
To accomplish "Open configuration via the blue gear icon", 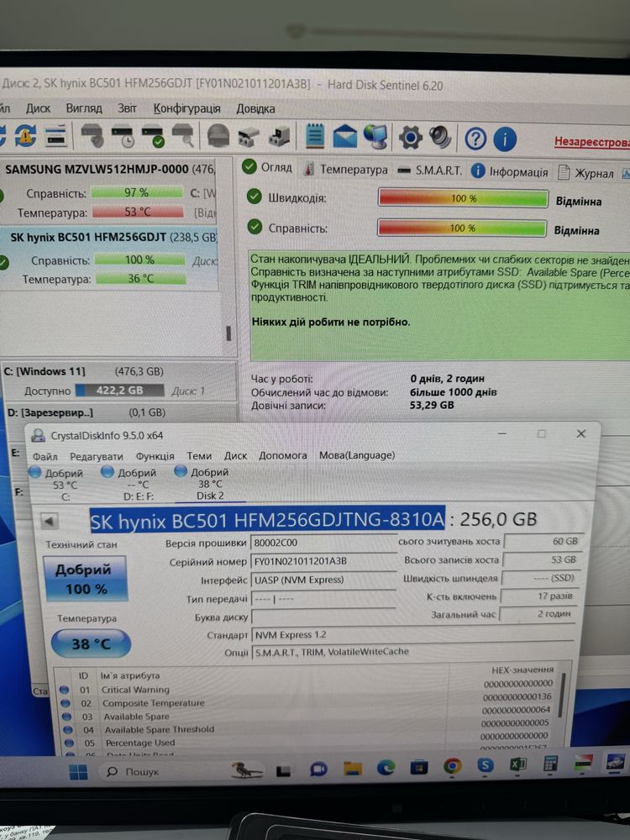I will point(411,138).
